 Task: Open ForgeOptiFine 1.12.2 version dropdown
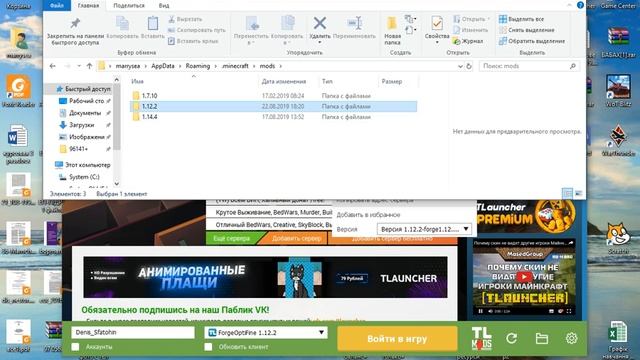pyautogui.click(x=266, y=333)
